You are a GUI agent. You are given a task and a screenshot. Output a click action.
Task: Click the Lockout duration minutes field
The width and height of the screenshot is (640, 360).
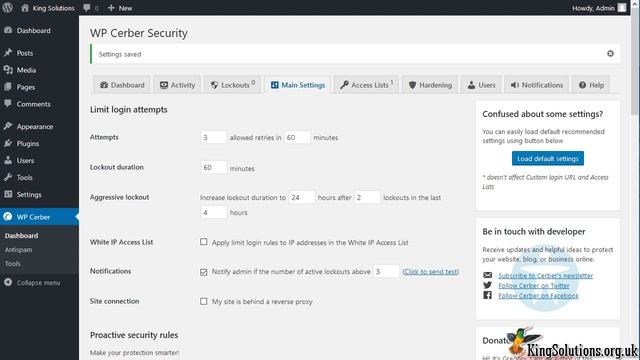(x=213, y=167)
